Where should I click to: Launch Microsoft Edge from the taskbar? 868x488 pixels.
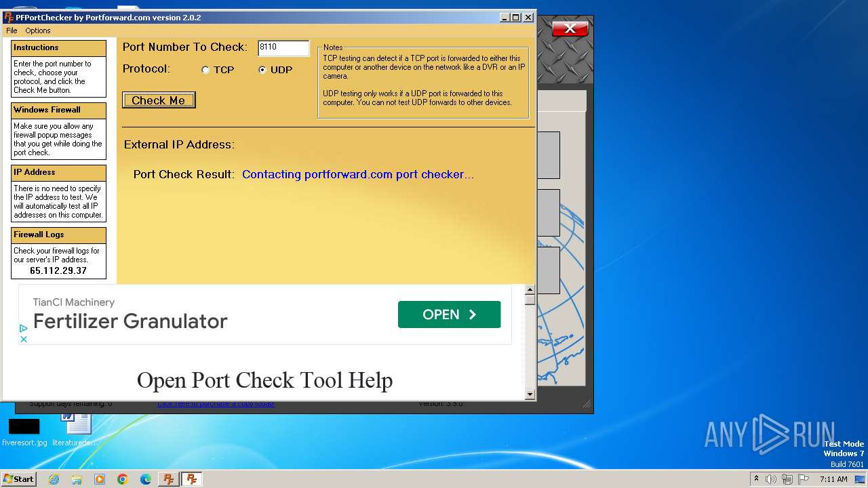tap(146, 479)
